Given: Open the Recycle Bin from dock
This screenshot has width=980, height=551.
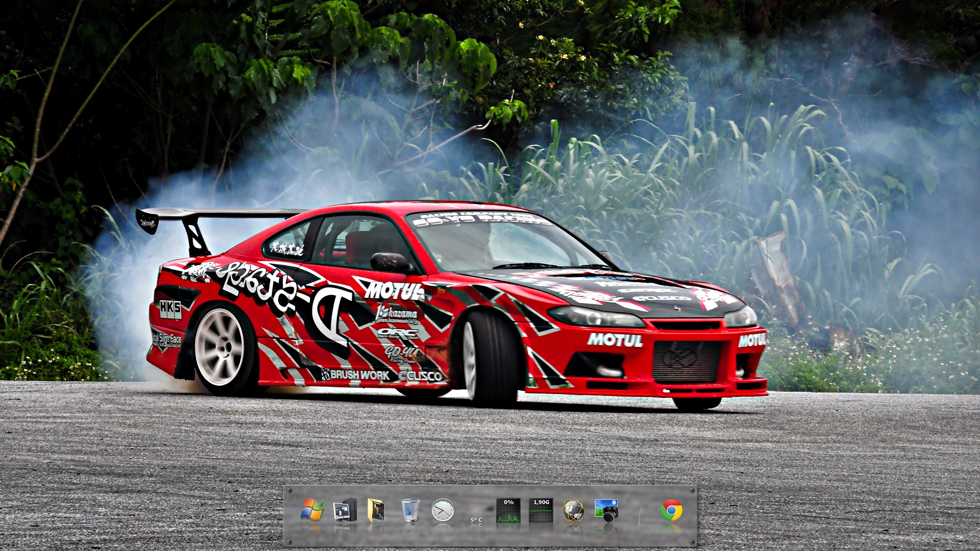Looking at the screenshot, I should pyautogui.click(x=410, y=510).
